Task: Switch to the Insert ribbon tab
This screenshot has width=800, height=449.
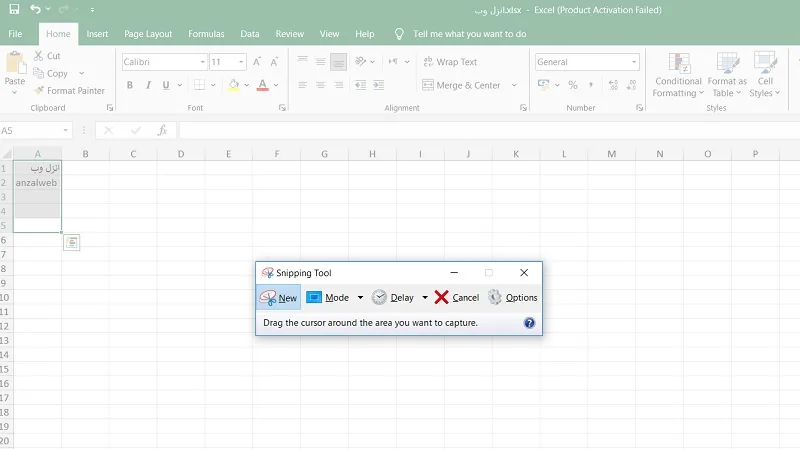Action: (x=97, y=34)
